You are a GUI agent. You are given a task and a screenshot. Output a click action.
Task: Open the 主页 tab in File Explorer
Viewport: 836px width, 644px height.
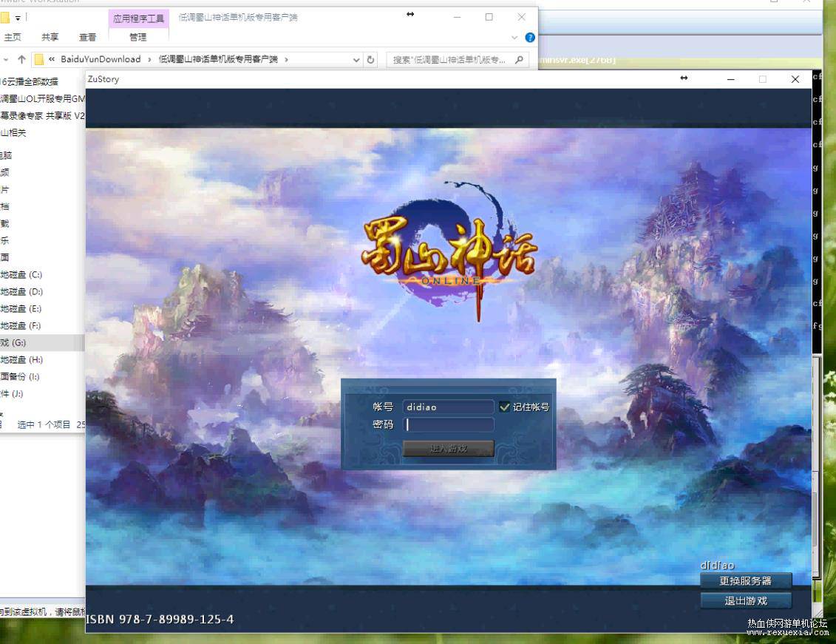[x=12, y=37]
